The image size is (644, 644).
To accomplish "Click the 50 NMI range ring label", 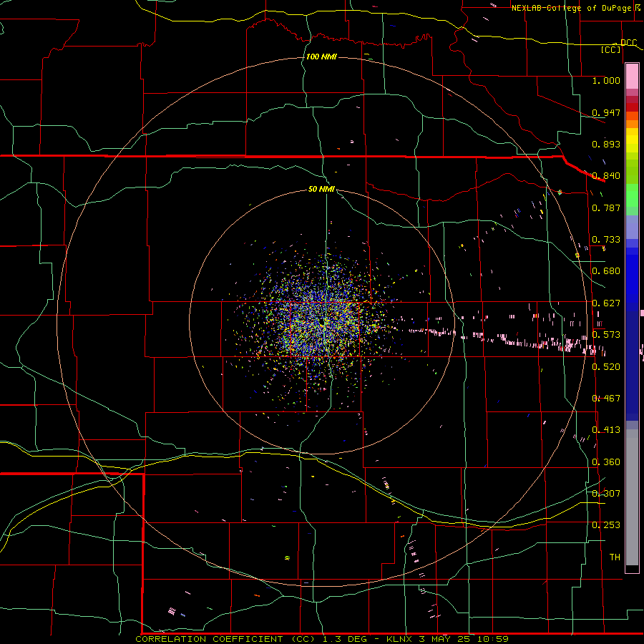I will (321, 189).
